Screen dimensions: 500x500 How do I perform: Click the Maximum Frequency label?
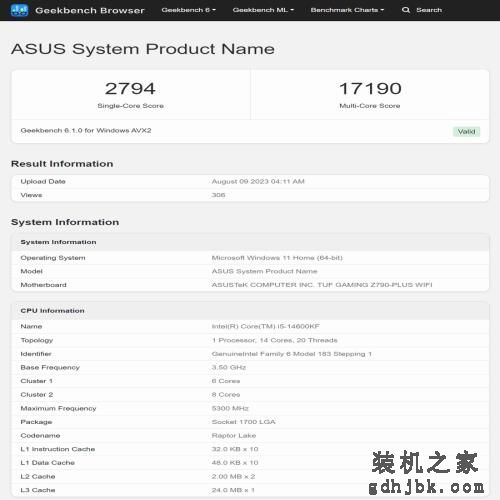[58, 408]
